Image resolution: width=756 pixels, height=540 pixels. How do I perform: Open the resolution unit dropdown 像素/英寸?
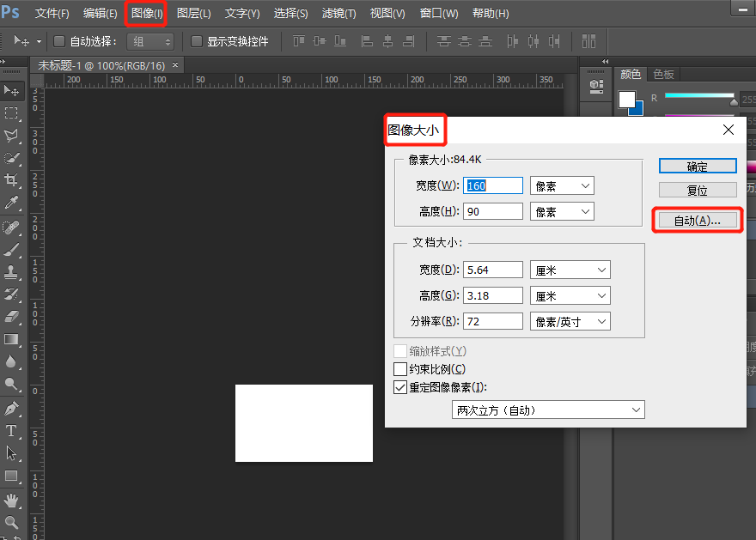[570, 322]
